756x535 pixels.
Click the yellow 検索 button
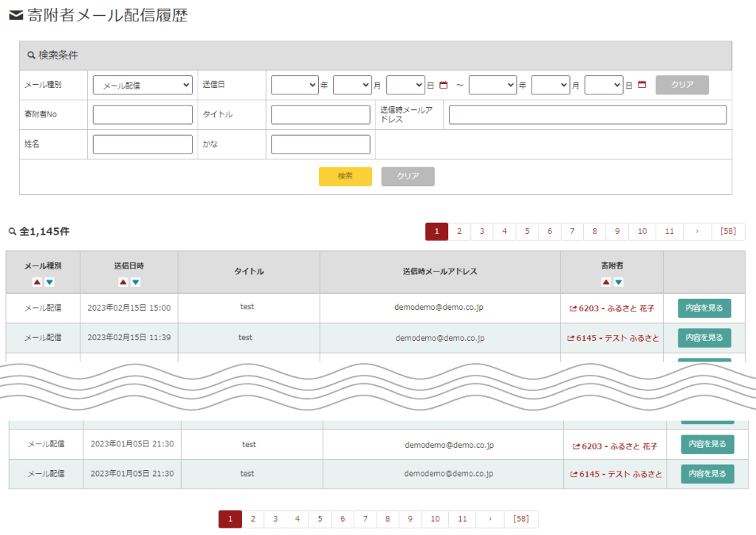coord(345,176)
